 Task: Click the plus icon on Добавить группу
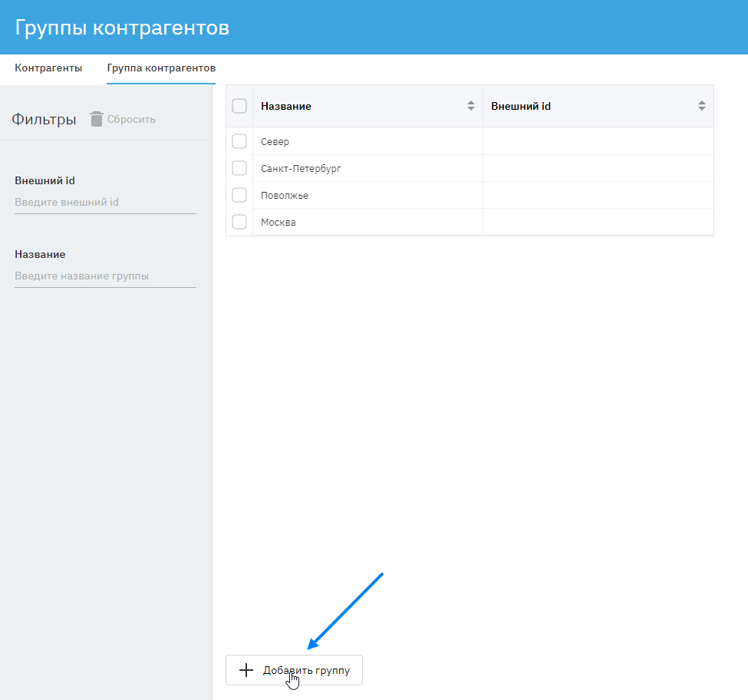pyautogui.click(x=245, y=670)
